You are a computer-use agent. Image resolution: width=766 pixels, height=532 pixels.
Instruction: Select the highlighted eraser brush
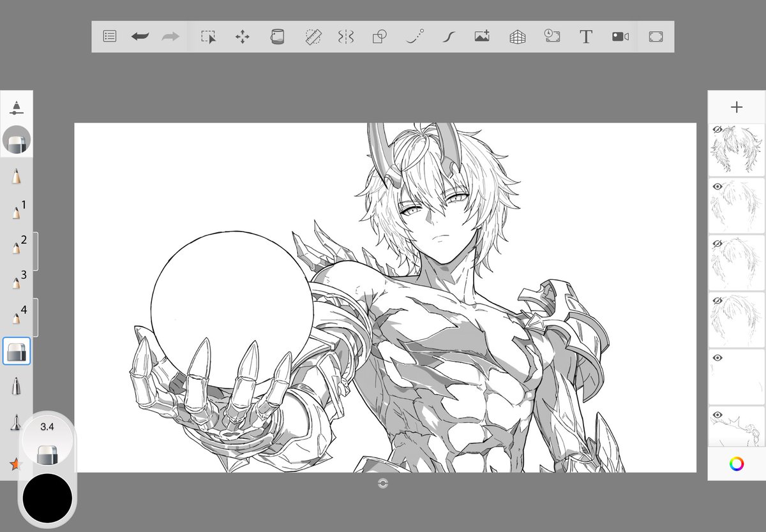(17, 351)
